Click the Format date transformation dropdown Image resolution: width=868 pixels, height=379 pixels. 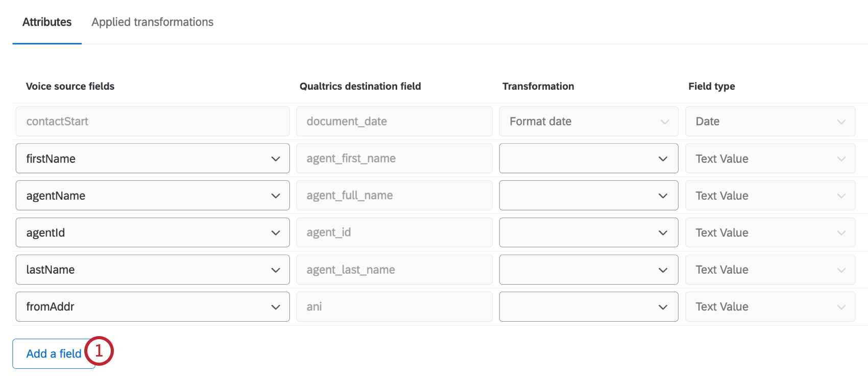tap(588, 122)
